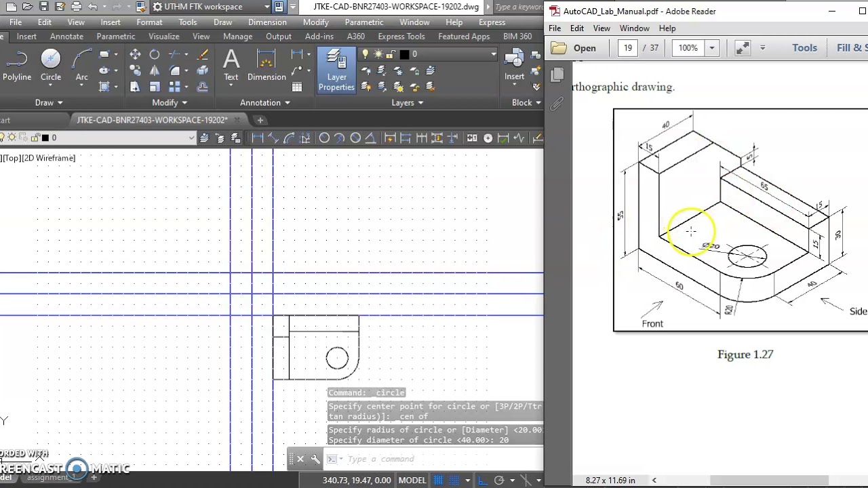Screen dimensions: 868x488
Task: Toggle layer 0 on/off lightbulb in ribbon
Action: [x=366, y=54]
